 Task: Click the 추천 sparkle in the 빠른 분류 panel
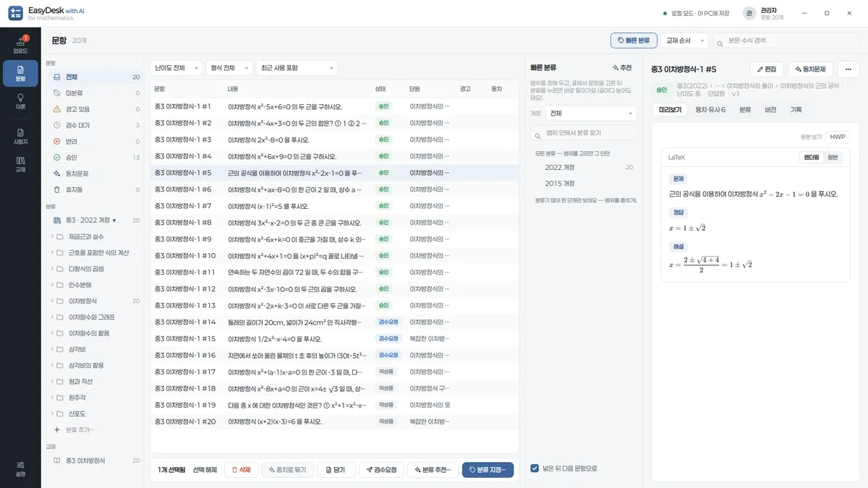click(622, 67)
